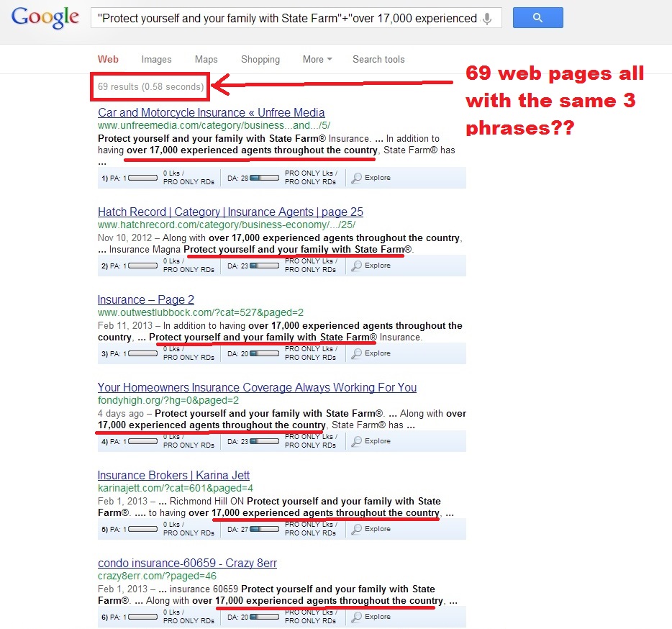Image resolution: width=672 pixels, height=629 pixels.
Task: Click DA 27 bar for result 5
Action: tap(265, 529)
